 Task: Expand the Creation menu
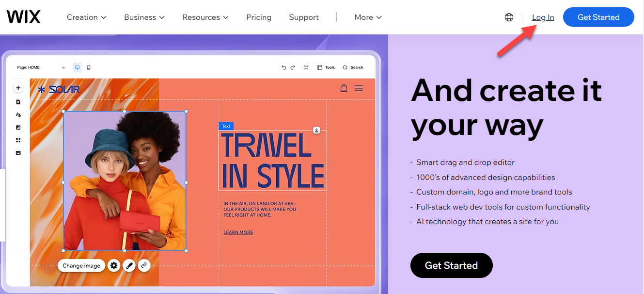pos(87,17)
